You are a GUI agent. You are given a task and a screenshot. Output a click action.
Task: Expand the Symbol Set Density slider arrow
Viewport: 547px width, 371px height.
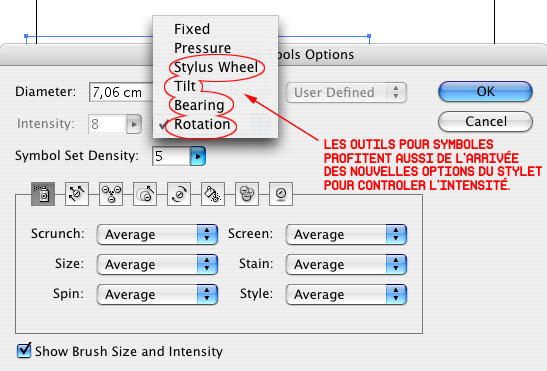(198, 156)
